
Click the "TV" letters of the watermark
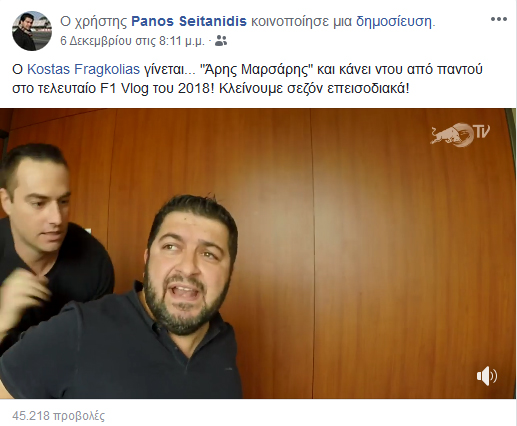tap(482, 132)
